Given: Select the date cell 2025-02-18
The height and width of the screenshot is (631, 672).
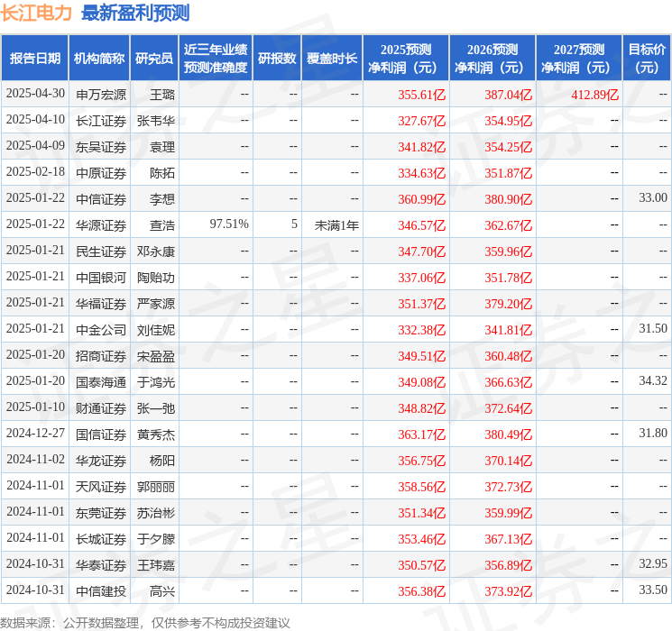Looking at the screenshot, I should tap(35, 172).
